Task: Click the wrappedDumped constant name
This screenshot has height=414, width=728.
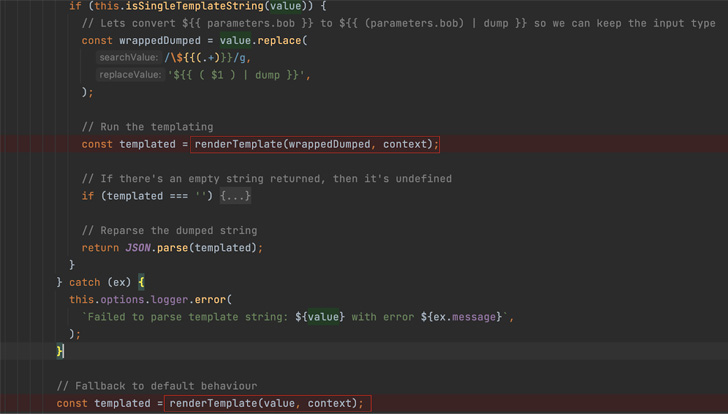Action: click(x=160, y=40)
